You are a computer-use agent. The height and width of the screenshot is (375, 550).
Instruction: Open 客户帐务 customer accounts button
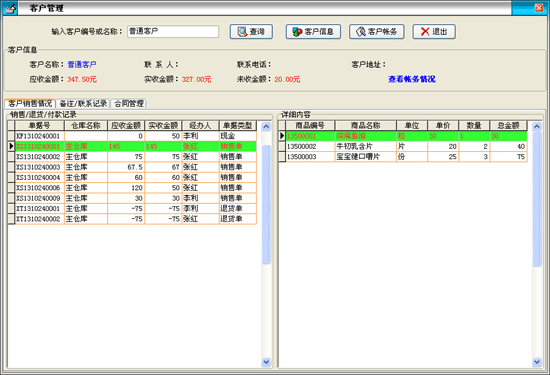[377, 32]
